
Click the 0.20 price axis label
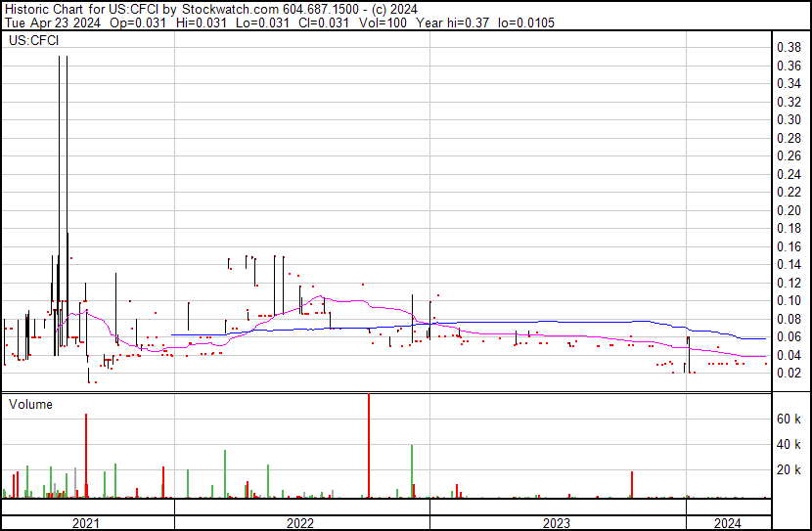pyautogui.click(x=789, y=210)
